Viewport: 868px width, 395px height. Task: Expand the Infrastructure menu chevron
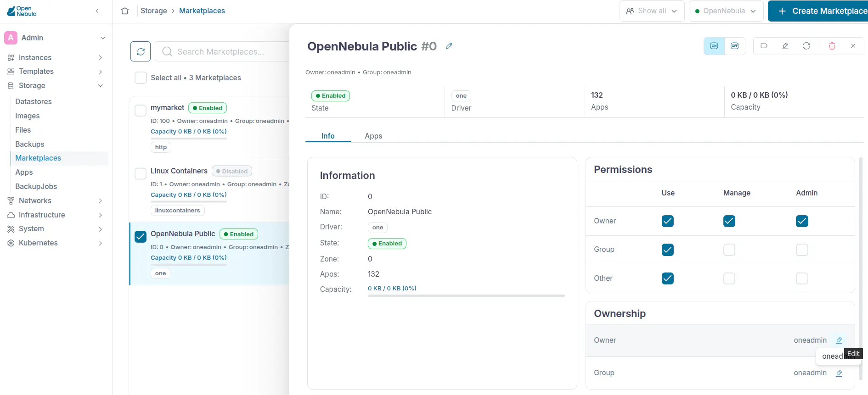(x=101, y=215)
